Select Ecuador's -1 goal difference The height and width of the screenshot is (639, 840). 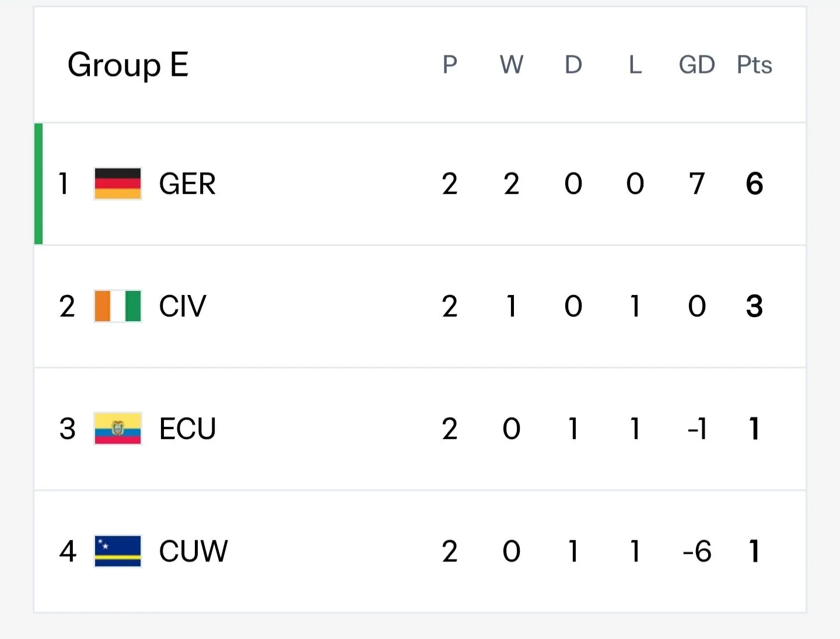pos(696,429)
